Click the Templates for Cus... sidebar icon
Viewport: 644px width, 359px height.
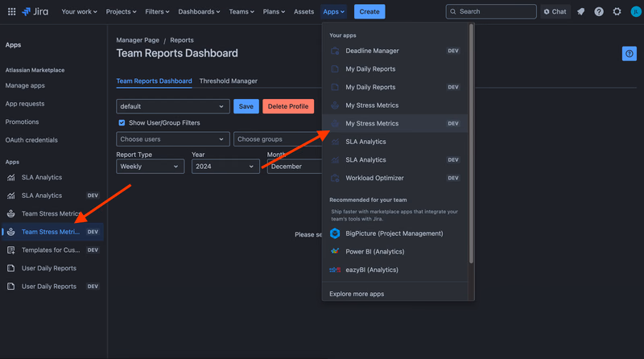11,250
